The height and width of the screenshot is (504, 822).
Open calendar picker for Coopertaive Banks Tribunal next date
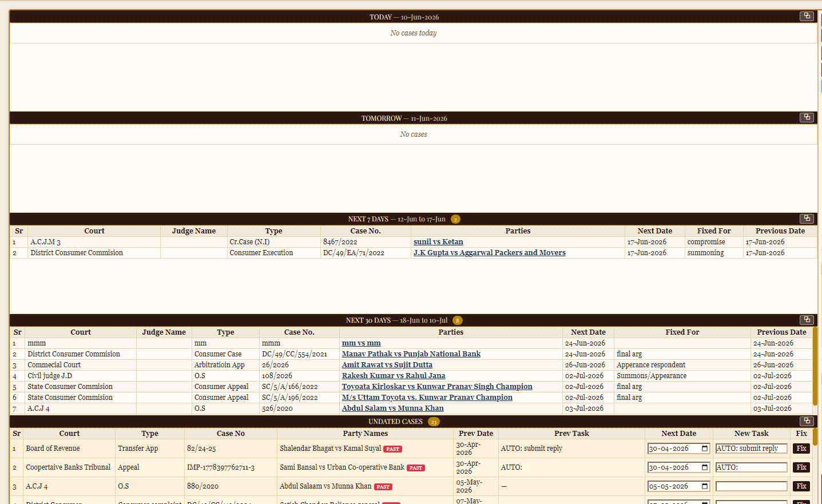point(705,467)
